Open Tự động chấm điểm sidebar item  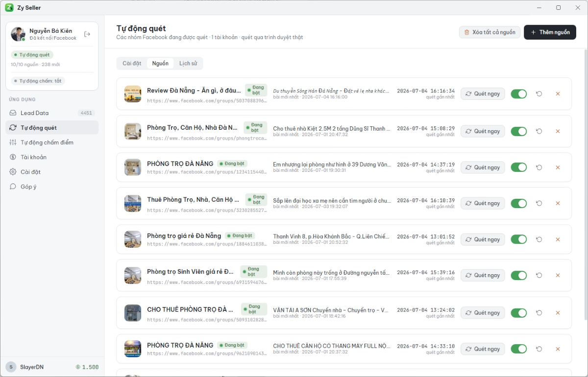[x=52, y=142]
